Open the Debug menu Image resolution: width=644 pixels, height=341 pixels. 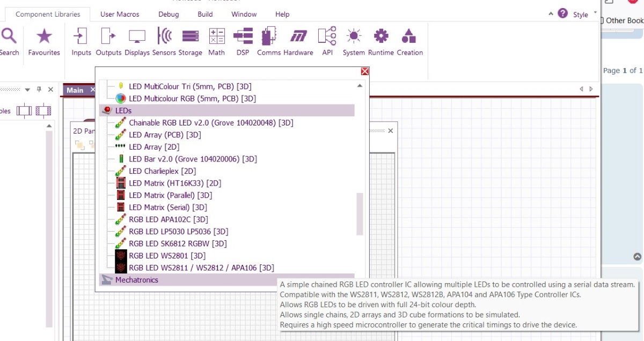click(169, 14)
